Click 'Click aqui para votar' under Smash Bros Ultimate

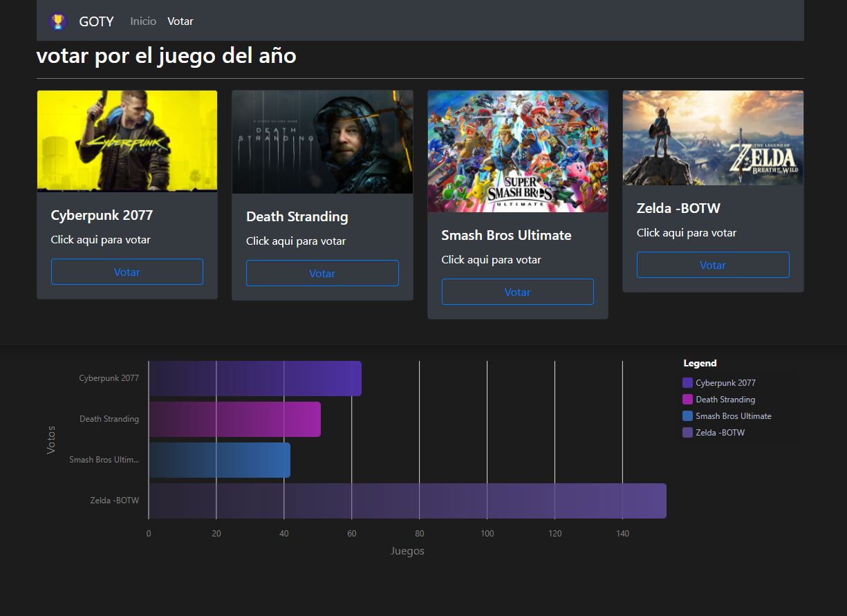(x=492, y=260)
